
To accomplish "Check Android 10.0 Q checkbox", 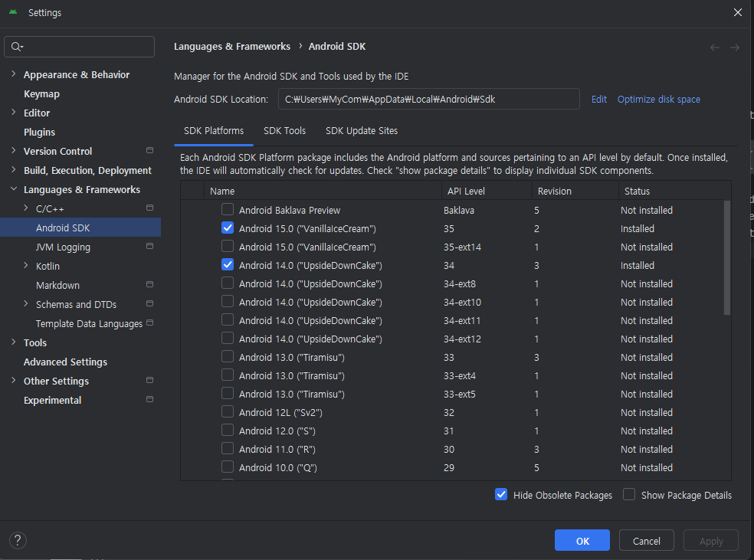I will 228,467.
